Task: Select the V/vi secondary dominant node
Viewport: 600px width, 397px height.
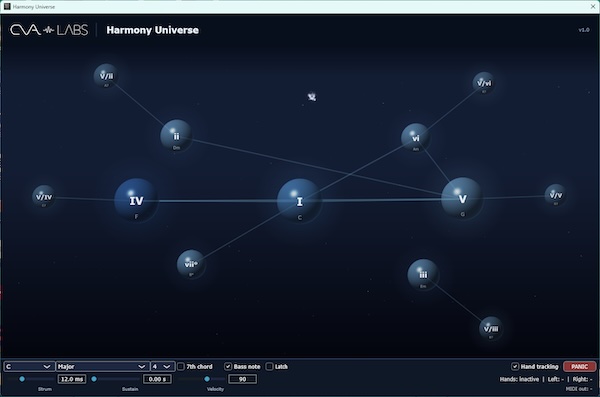Action: [x=484, y=83]
